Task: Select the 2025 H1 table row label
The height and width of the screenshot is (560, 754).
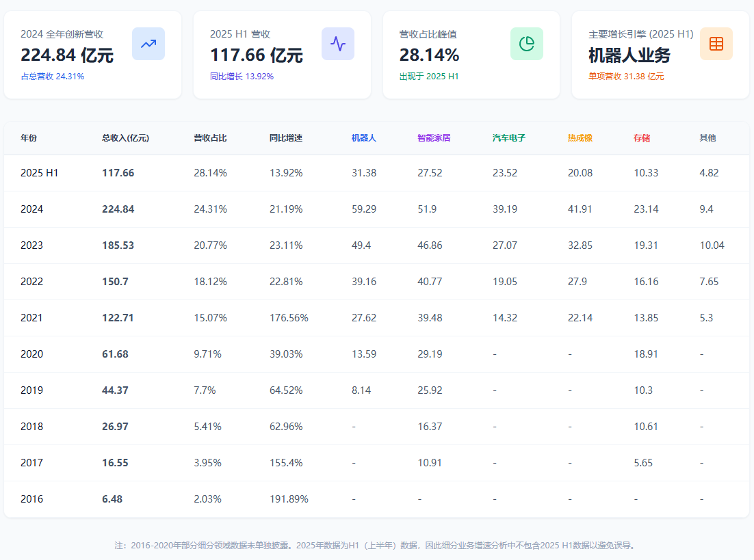Action: click(40, 173)
